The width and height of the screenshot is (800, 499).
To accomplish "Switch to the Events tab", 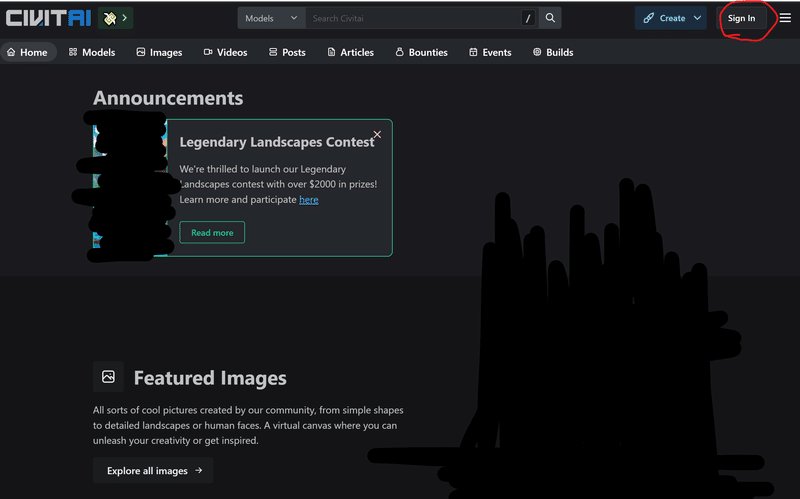I will [x=490, y=52].
